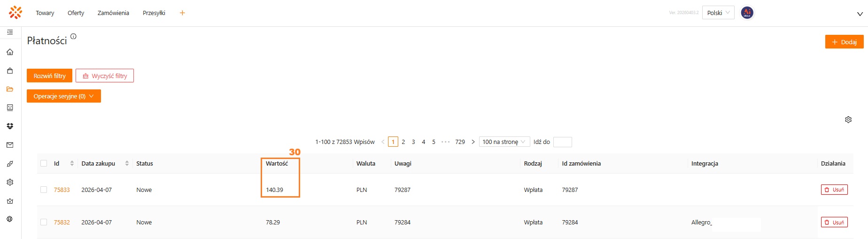Open the table column settings gear
This screenshot has height=239, width=868.
(848, 119)
